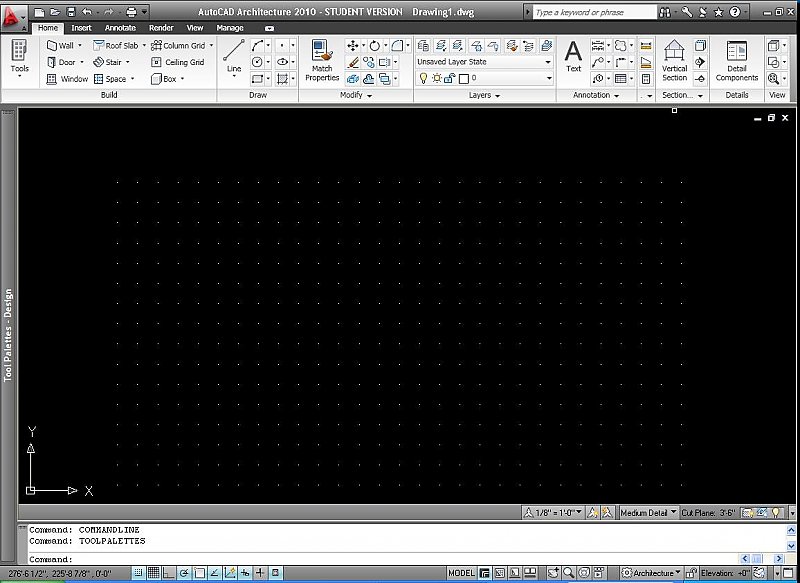The height and width of the screenshot is (583, 800).
Task: Toggle layer freeze sun icon
Action: click(x=437, y=79)
